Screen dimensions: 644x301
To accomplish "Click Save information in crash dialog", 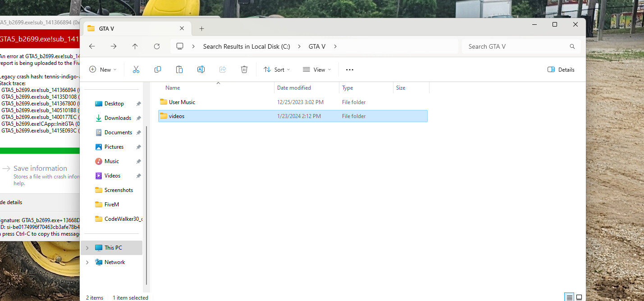I will tap(40, 168).
